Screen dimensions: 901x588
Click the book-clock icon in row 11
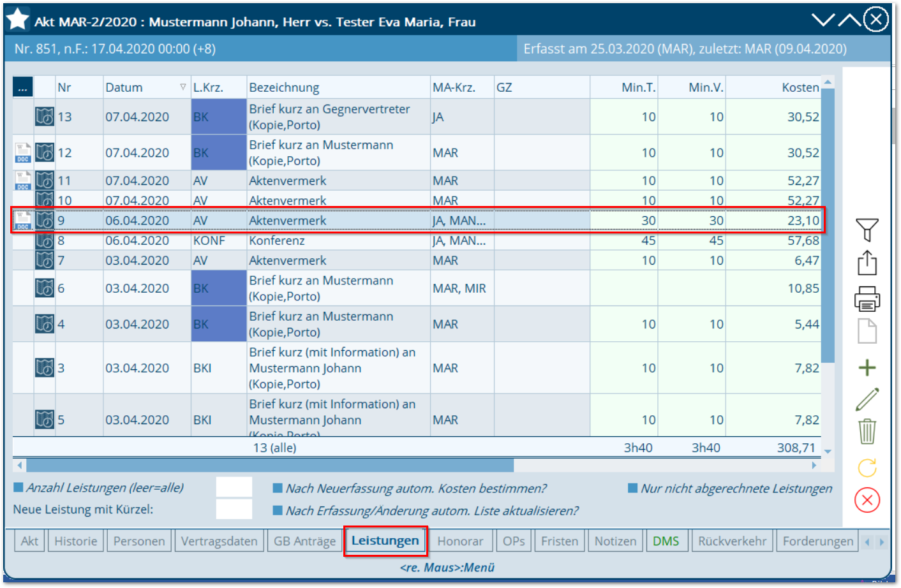45,180
